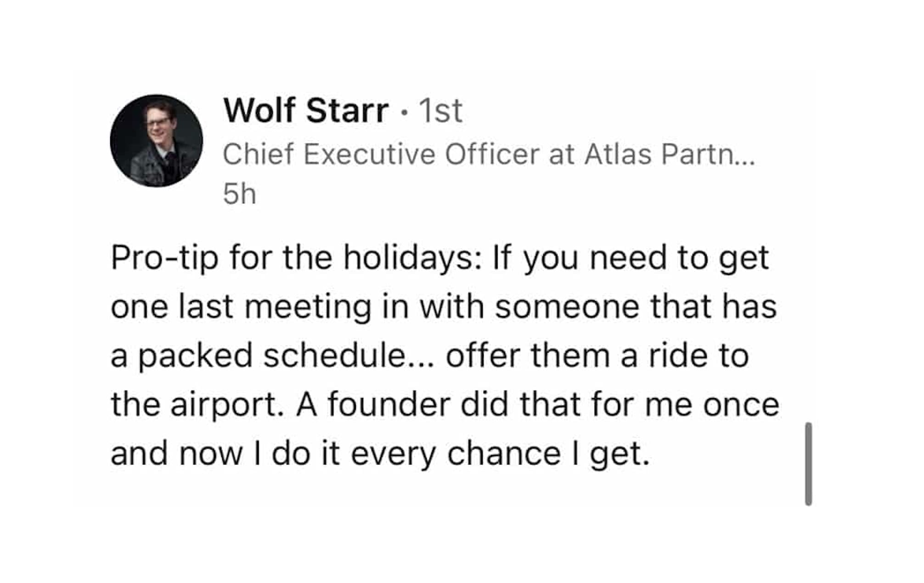Click "every chance I get." at post end

(501, 454)
